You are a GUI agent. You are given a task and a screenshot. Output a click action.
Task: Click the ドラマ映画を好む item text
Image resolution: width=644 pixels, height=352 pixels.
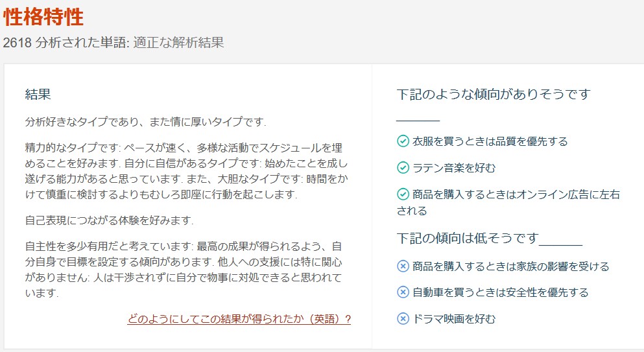(454, 318)
